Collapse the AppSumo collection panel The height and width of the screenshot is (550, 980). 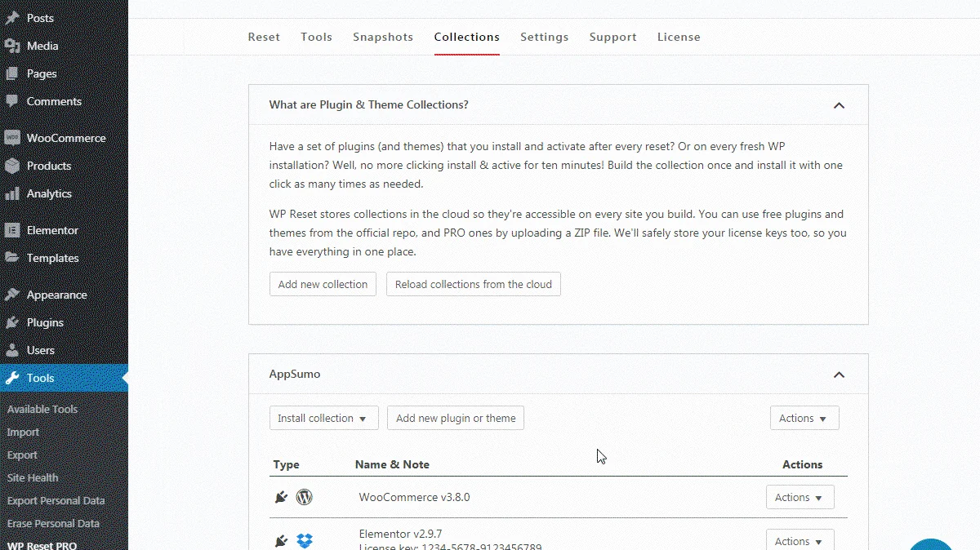(839, 375)
